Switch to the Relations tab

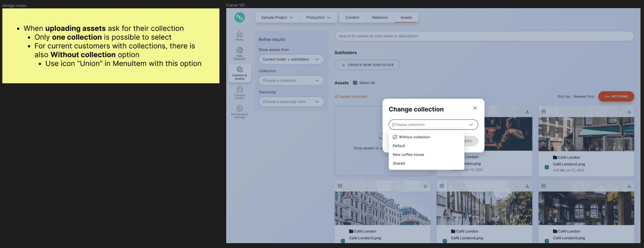[x=380, y=18]
